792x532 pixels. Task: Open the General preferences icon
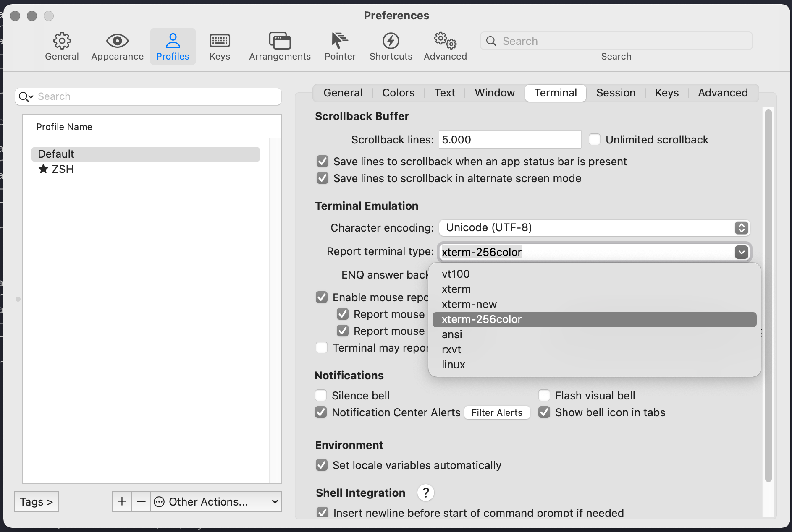(x=62, y=46)
